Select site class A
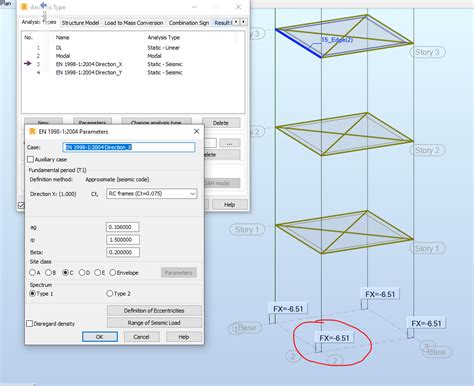Viewport: 474px width, 386px height. pyautogui.click(x=32, y=272)
